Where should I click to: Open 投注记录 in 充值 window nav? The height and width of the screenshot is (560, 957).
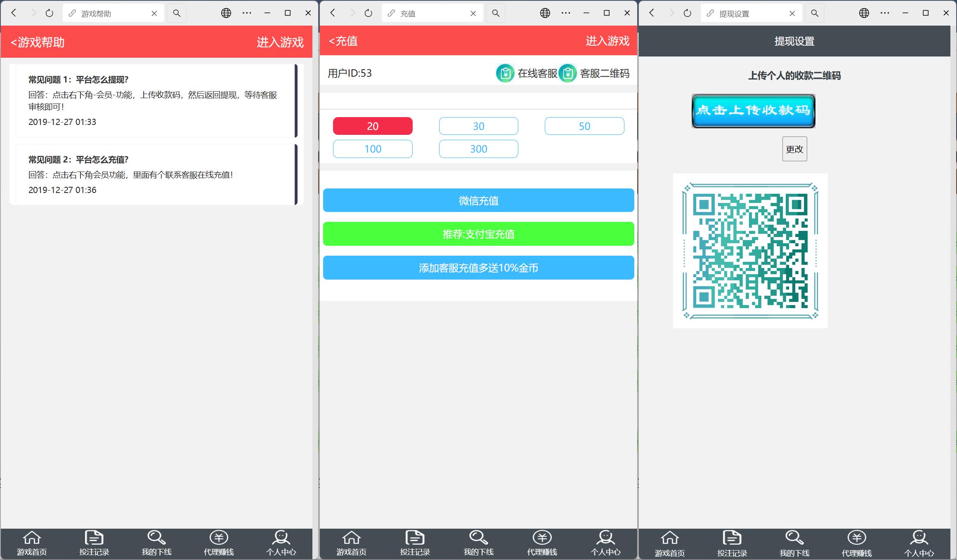tap(415, 544)
